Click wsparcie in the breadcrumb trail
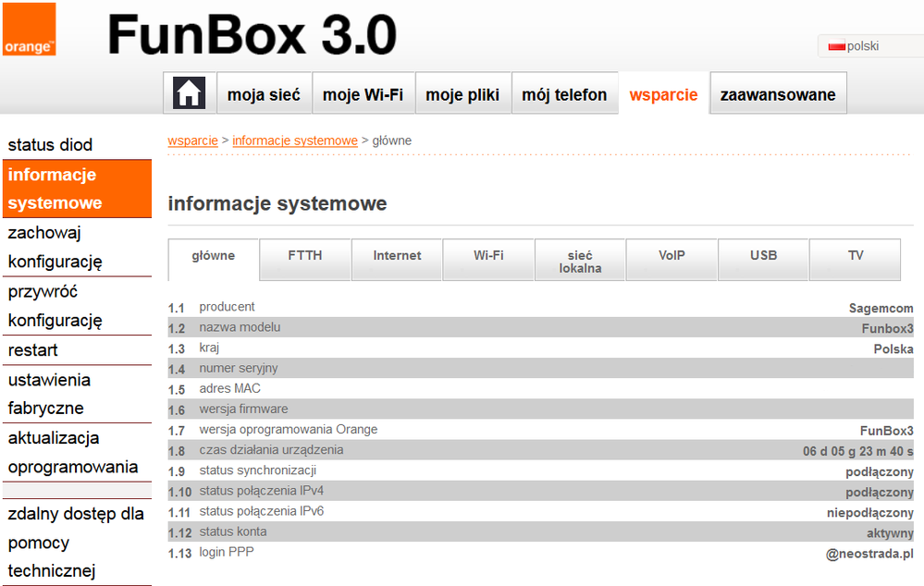Screen dimensions: 924x586 [x=191, y=140]
